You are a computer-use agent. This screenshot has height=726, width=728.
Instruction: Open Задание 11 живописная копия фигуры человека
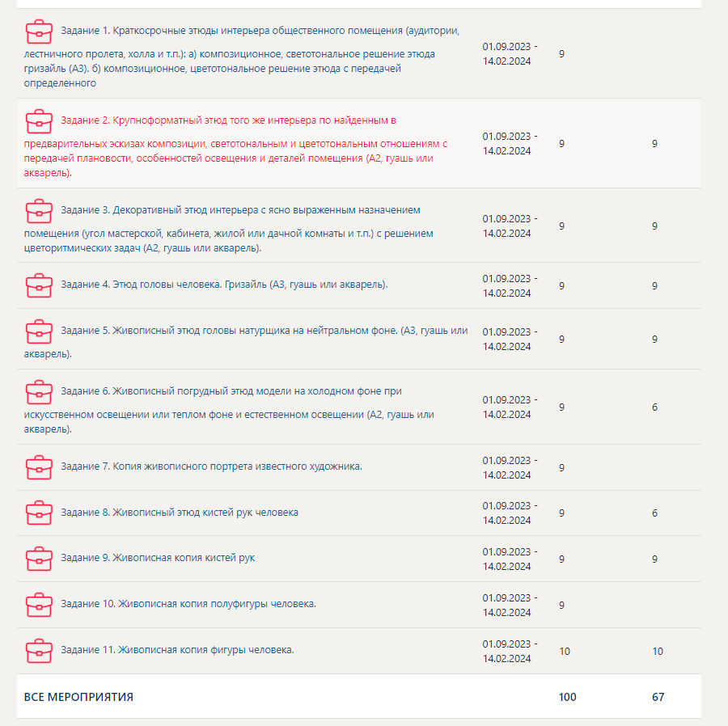[177, 650]
